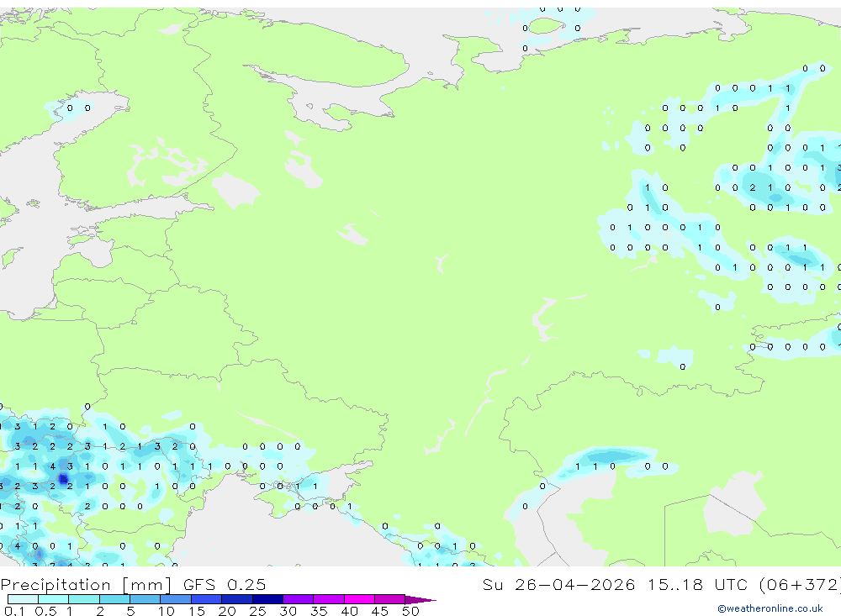Click the "Precipitation [mm]" title text
This screenshot has height=616, width=841.
pyautogui.click(x=86, y=585)
